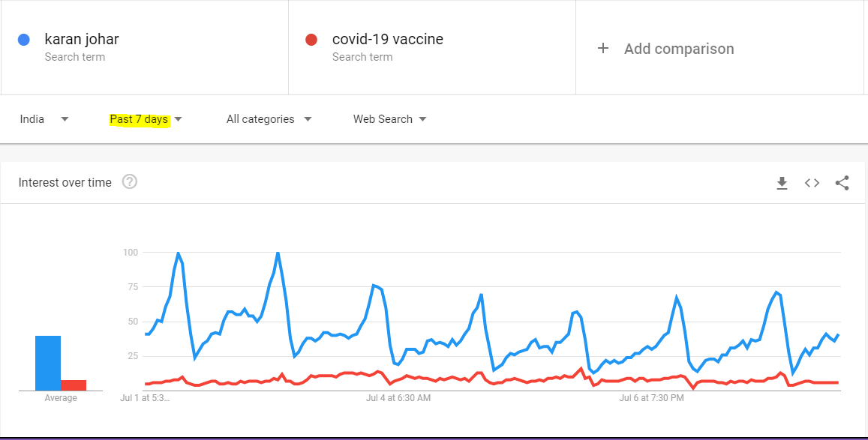Click the blue dot for karan johar
This screenshot has width=868, height=440.
23,40
